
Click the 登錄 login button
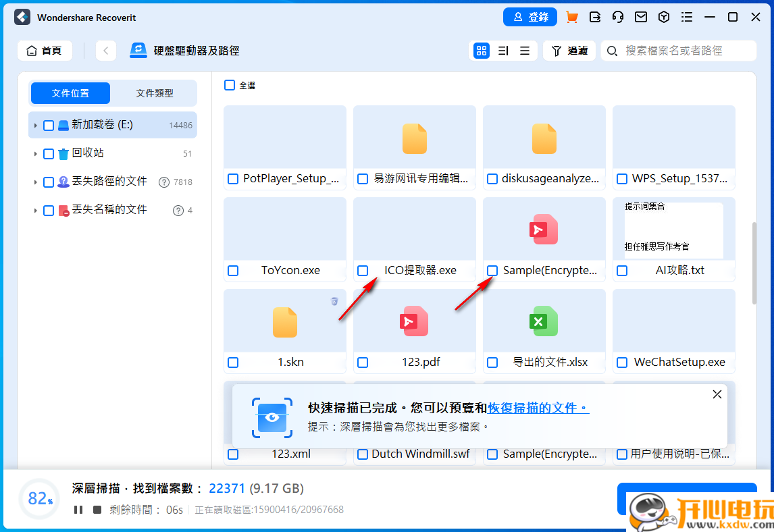coord(530,17)
